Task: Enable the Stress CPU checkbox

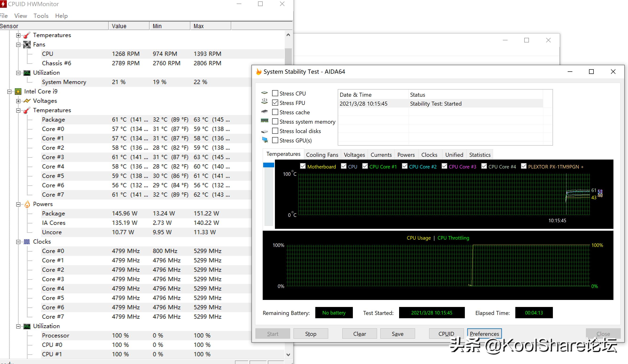Action: (275, 93)
